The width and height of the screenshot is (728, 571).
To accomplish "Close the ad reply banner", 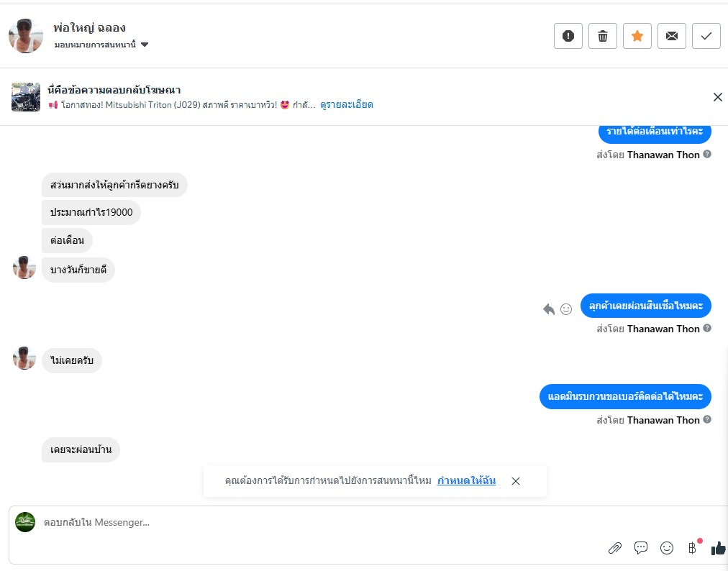I will [717, 97].
